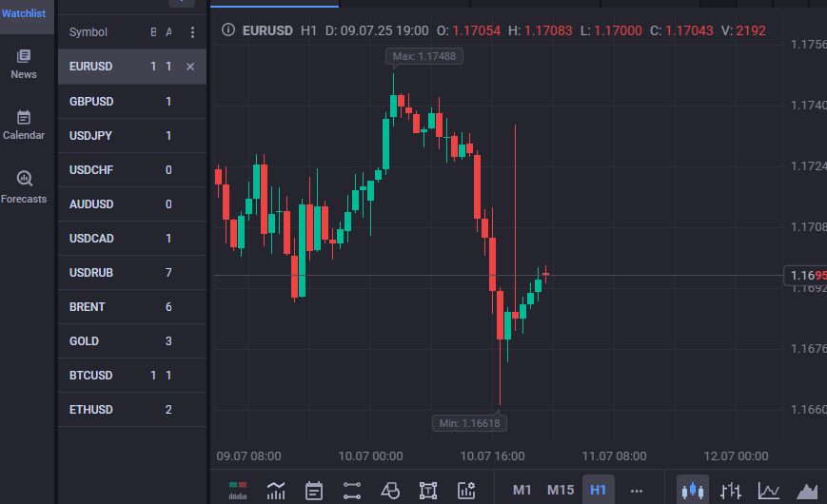Image resolution: width=827 pixels, height=504 pixels.
Task: Switch to bar chart type
Action: click(x=731, y=491)
